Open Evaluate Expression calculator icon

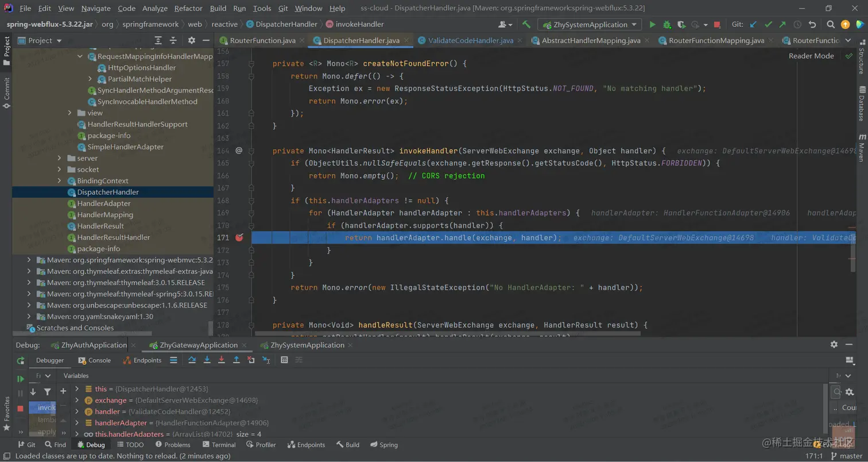(284, 360)
